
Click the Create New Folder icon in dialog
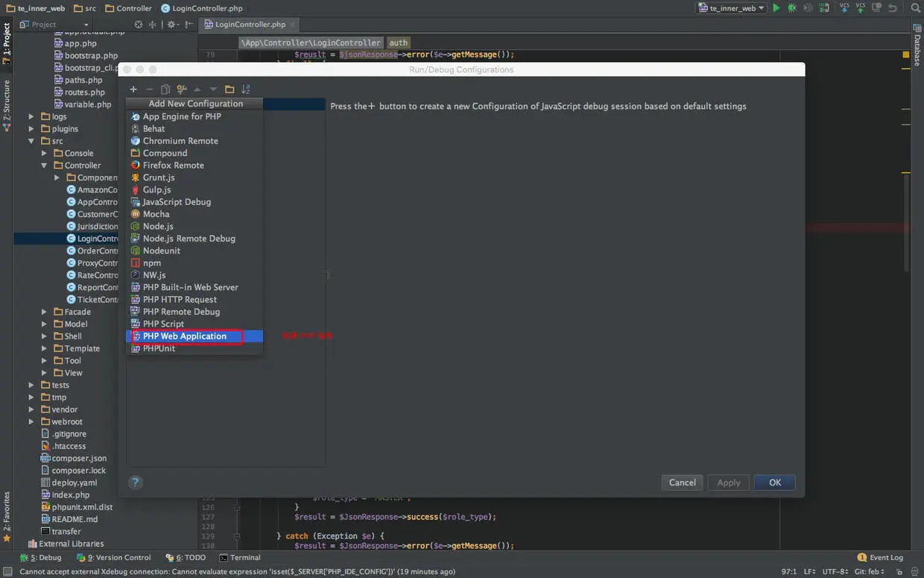coord(230,89)
